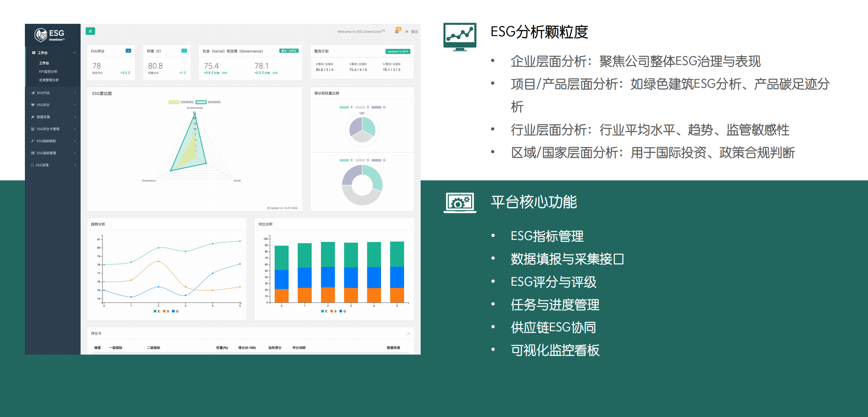Toggle 2024ESG series in radar legend
The image size is (868, 417).
point(201,102)
